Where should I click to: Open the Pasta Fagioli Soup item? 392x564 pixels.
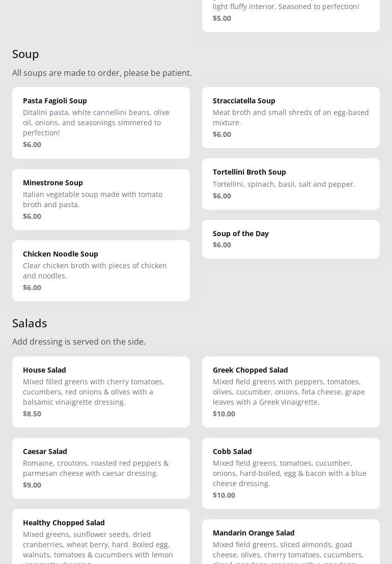tap(101, 122)
